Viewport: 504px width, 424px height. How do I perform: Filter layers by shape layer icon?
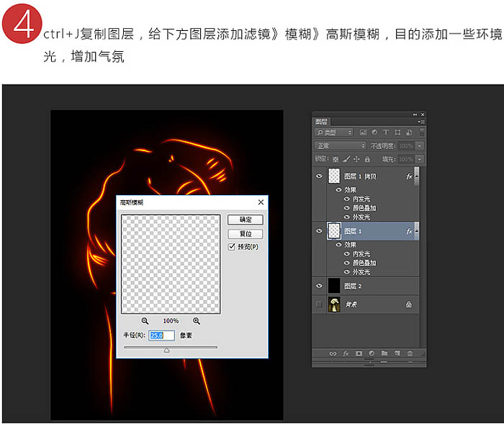click(x=397, y=132)
